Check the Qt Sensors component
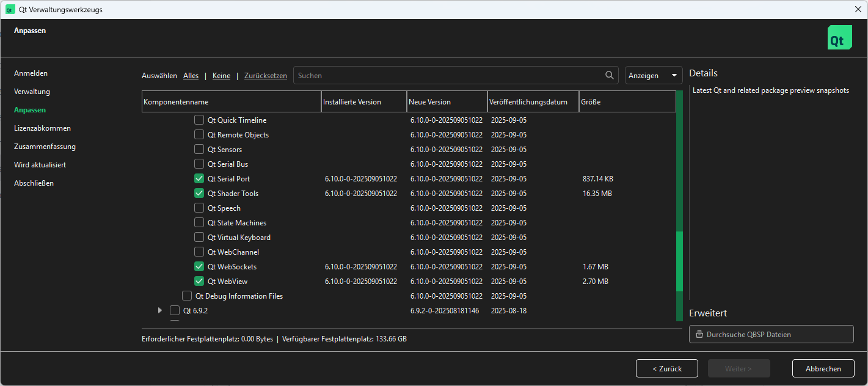The image size is (868, 386). pyautogui.click(x=199, y=149)
